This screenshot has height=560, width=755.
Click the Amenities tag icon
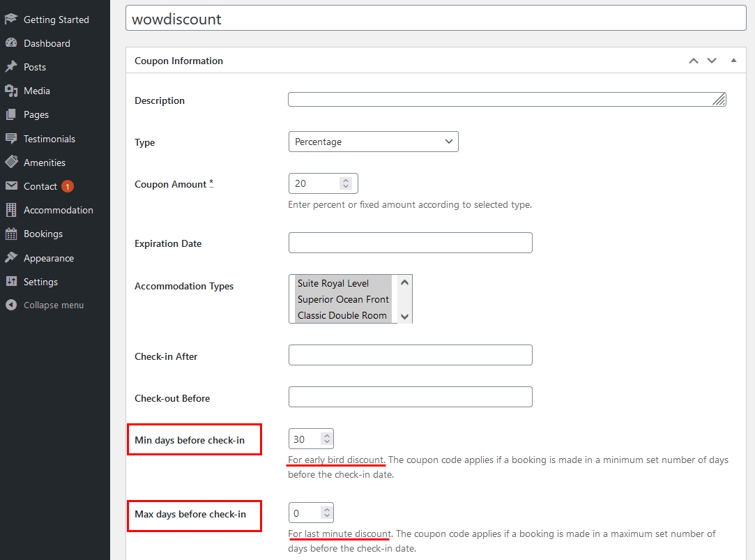[x=12, y=162]
